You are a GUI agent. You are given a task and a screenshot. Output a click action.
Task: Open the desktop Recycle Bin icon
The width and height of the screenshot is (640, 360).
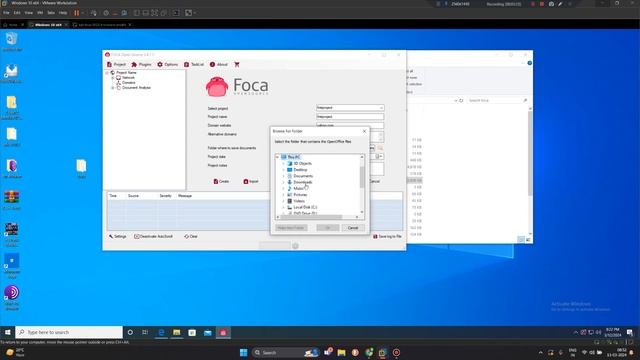pos(12,42)
